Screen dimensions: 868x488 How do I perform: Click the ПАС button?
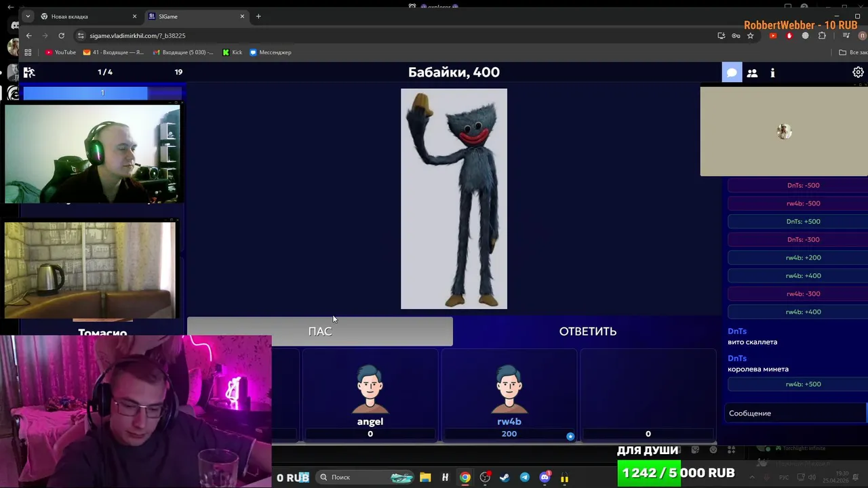click(x=320, y=331)
